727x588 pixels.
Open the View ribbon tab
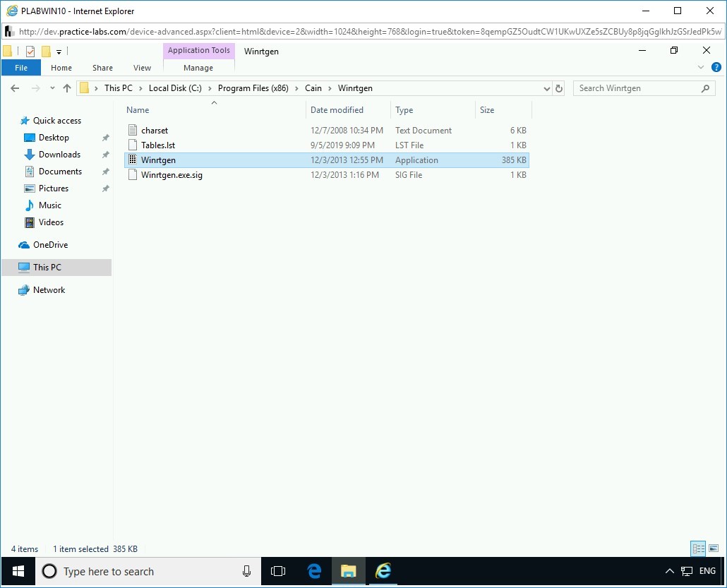(142, 68)
